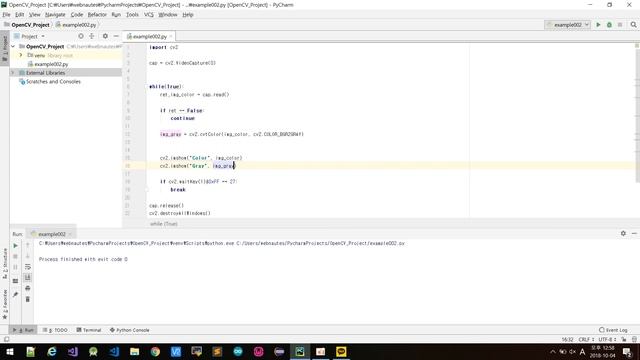Click the UTF-8 encoding selector
640x360 pixels.
point(607,340)
